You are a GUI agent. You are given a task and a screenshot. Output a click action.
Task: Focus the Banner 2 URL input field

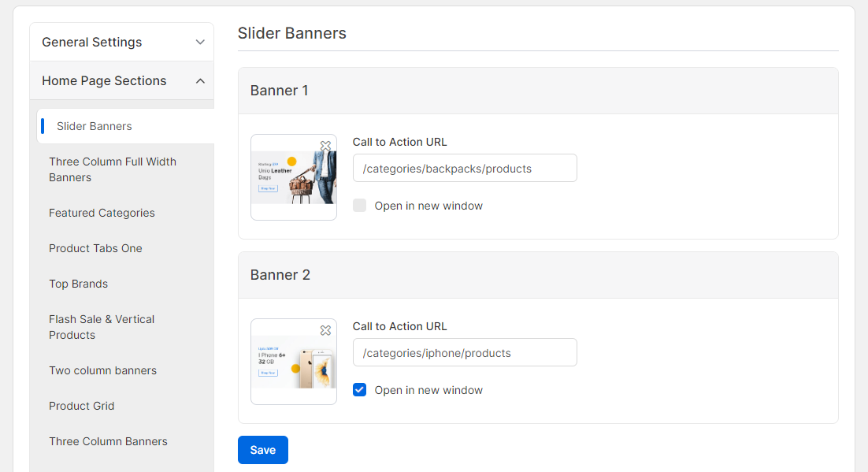coord(465,353)
